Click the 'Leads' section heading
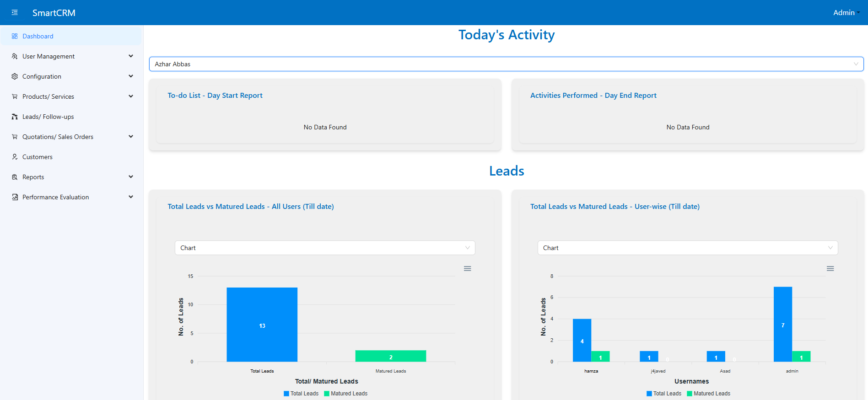 pos(507,171)
